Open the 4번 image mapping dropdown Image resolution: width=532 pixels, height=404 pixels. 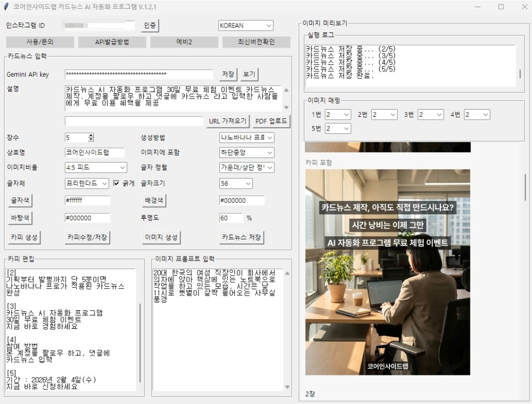(x=477, y=115)
